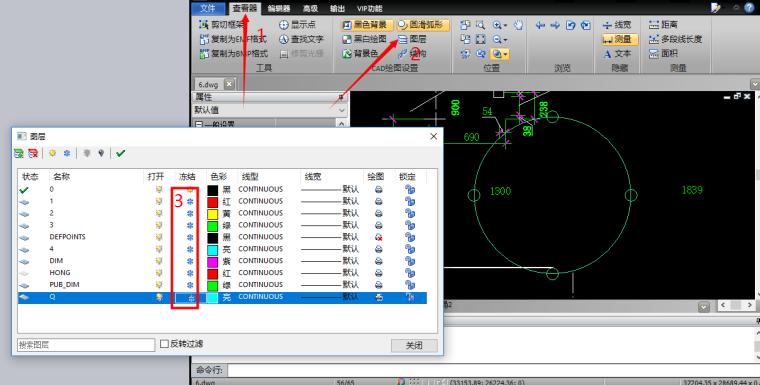Open the zoom-in dropdown arrow
760x385 pixels.
pyautogui.click(x=506, y=25)
